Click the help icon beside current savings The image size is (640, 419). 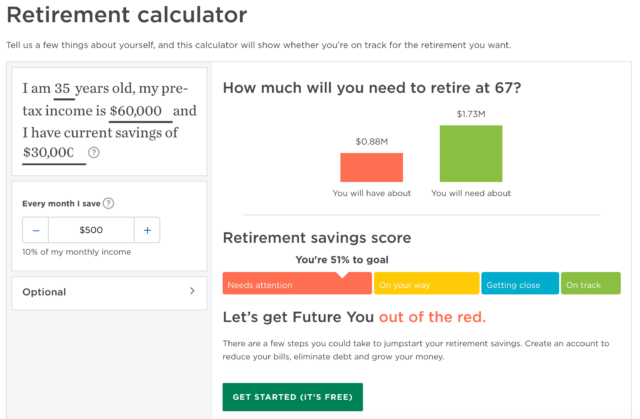click(x=94, y=153)
